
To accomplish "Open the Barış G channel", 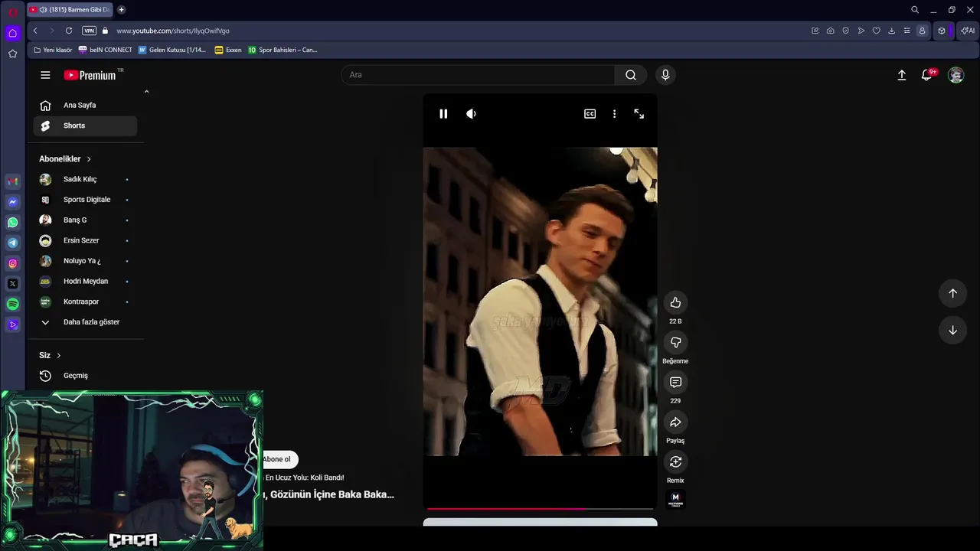I will click(x=85, y=220).
